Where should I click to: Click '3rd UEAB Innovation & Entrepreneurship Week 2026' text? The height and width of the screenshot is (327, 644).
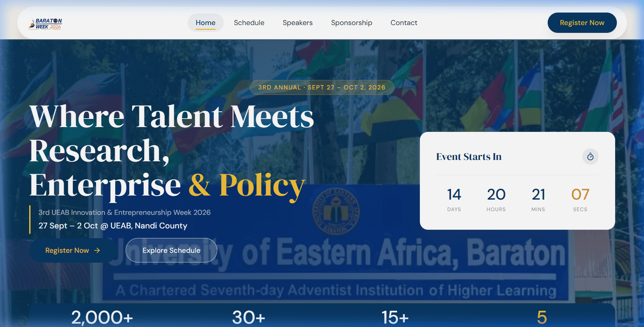click(x=124, y=212)
